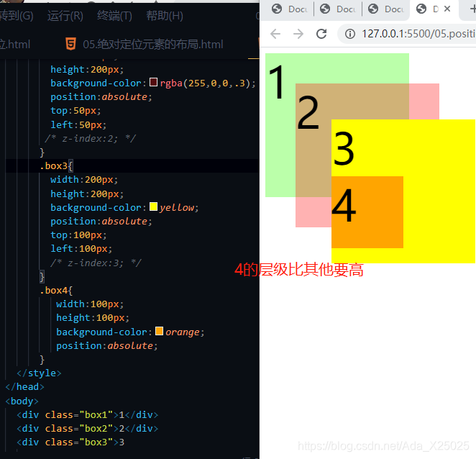Close the active browser tab
Screen dimensions: 476x459
447,9
